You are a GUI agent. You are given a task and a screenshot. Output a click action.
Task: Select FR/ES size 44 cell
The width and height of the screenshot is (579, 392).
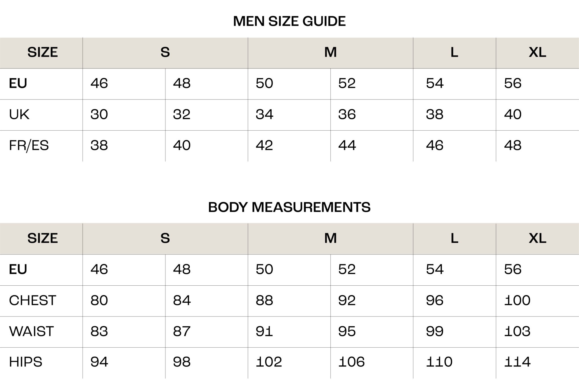tap(347, 146)
